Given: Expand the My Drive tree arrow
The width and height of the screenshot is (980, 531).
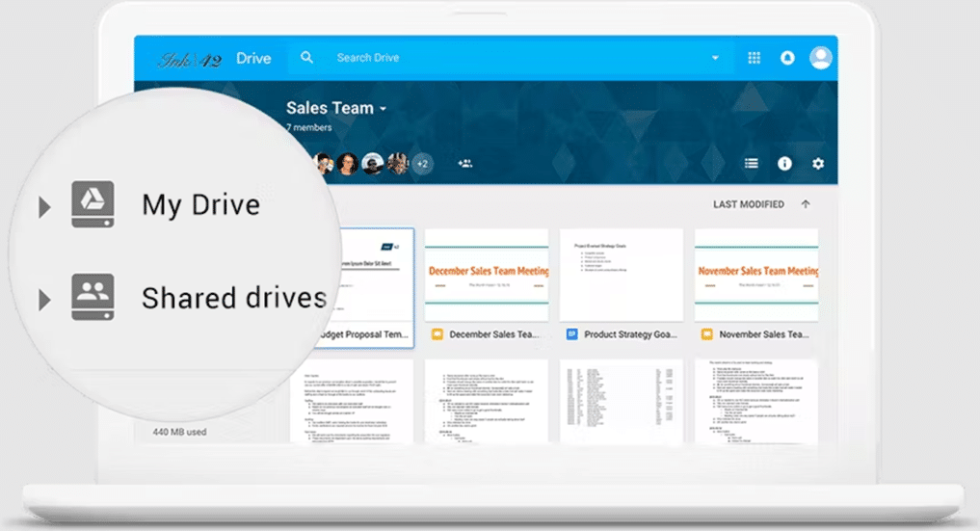Looking at the screenshot, I should (x=44, y=207).
